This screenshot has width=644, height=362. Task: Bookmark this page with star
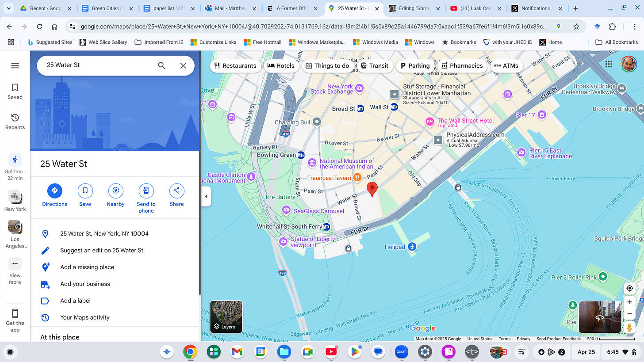[576, 27]
